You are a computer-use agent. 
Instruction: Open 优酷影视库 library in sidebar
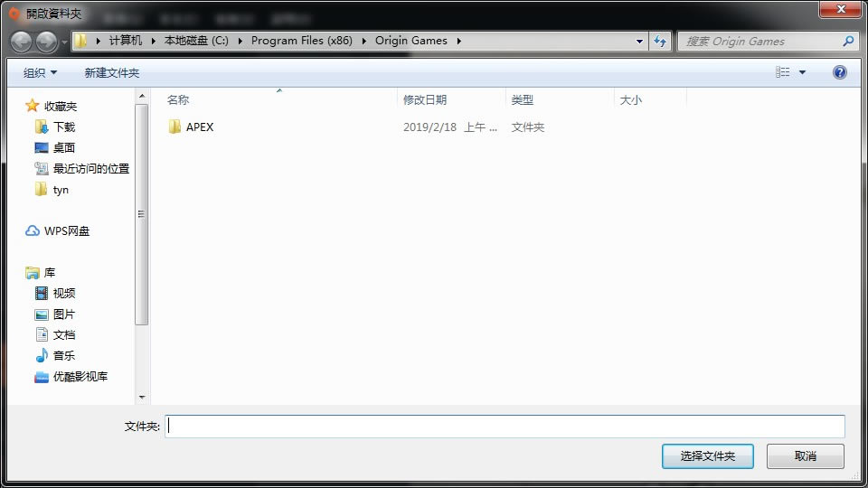click(x=80, y=377)
